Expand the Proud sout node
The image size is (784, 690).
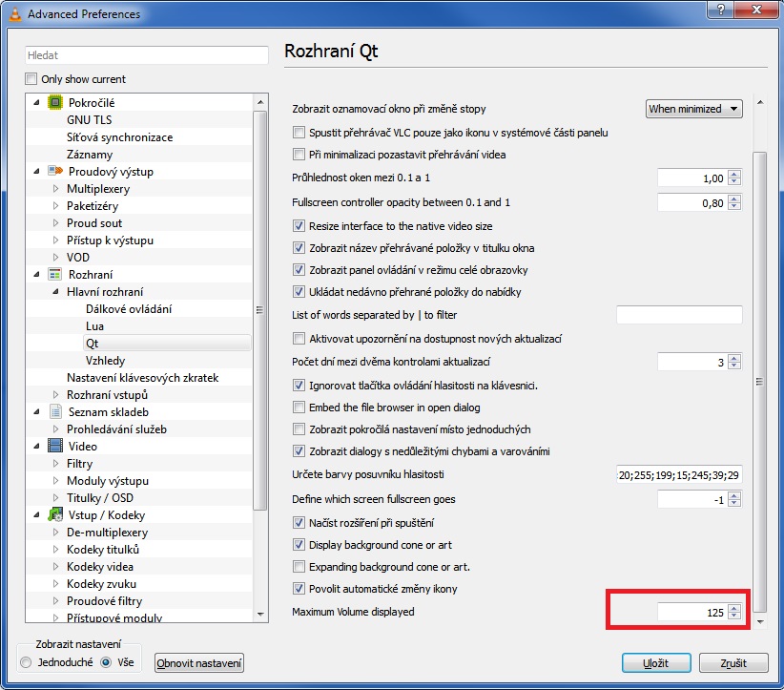point(55,223)
